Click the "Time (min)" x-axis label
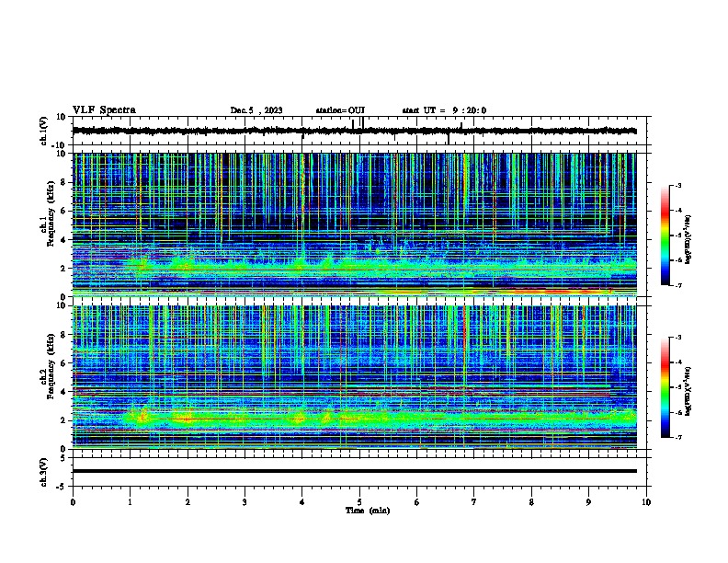728x563 pixels. click(368, 511)
